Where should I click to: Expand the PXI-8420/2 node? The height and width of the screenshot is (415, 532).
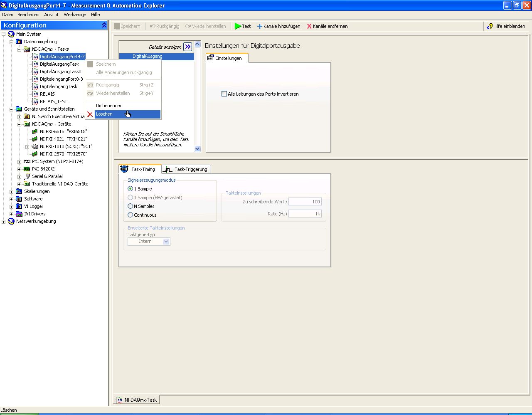coord(20,169)
